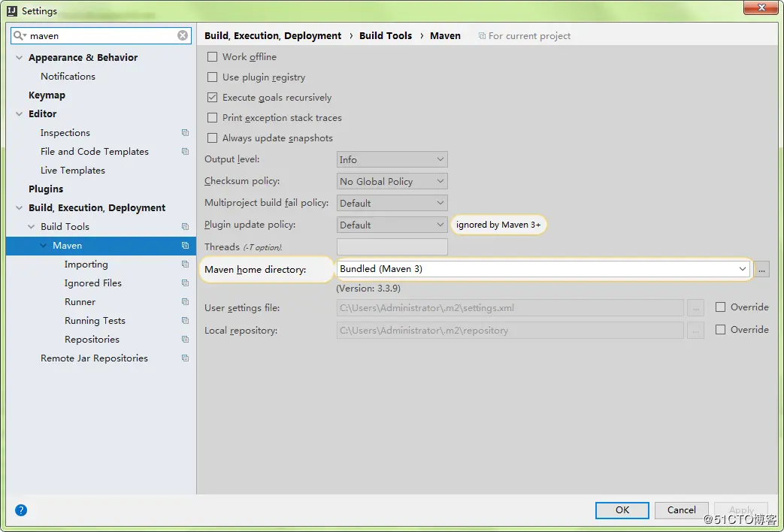This screenshot has width=784, height=532.
Task: Select Ignored Files under Maven
Action: pos(93,283)
